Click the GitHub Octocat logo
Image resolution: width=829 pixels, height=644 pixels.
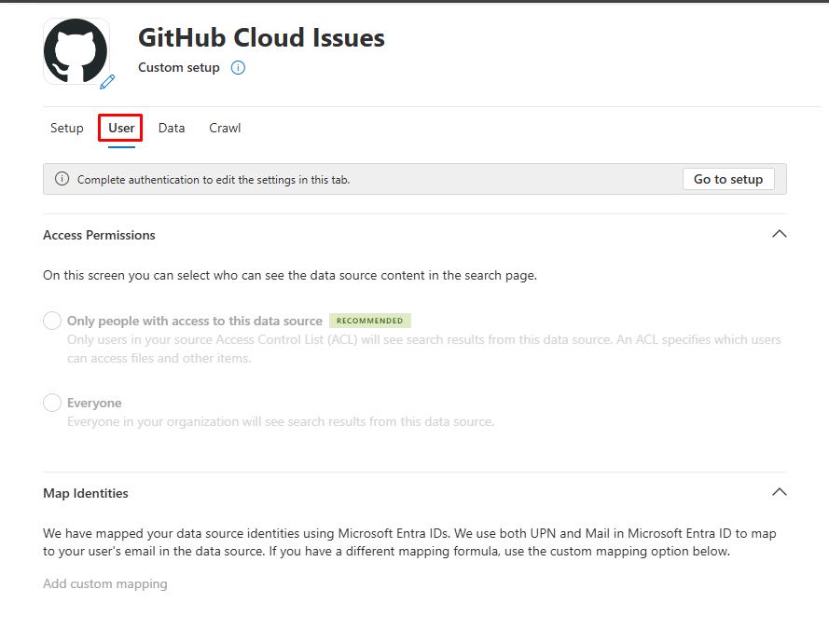pos(76,51)
